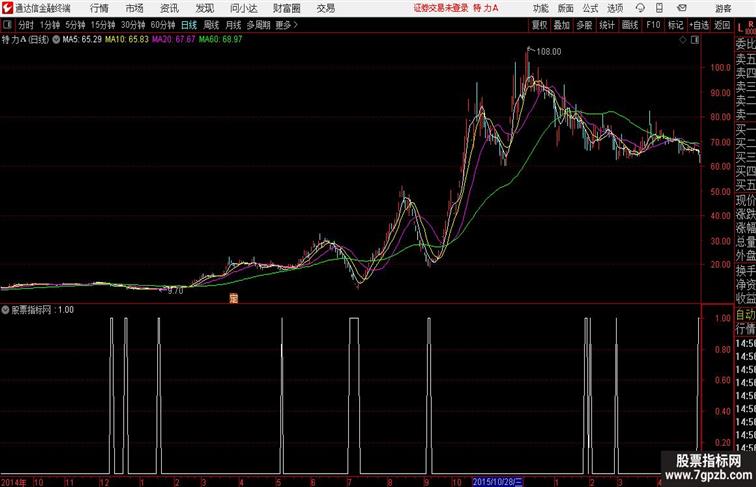Click the red L R icon

tap(746, 27)
